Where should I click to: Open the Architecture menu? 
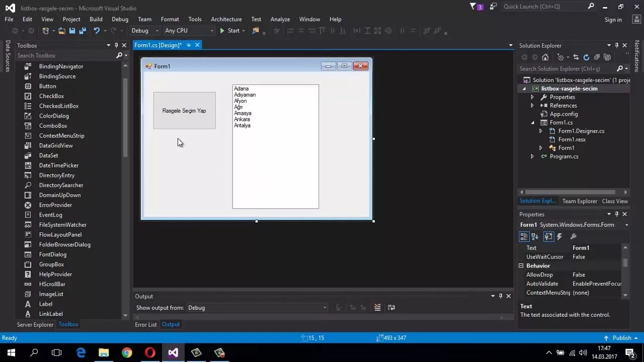tap(226, 19)
